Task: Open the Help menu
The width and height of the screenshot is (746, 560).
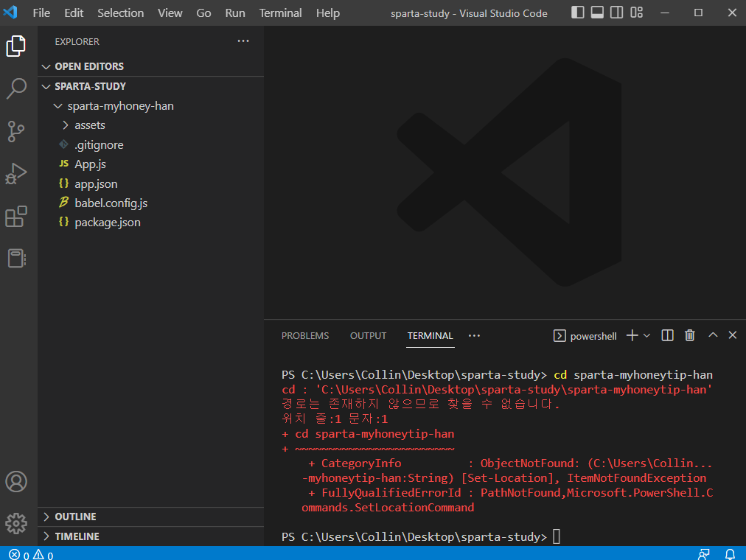Action: click(x=328, y=13)
